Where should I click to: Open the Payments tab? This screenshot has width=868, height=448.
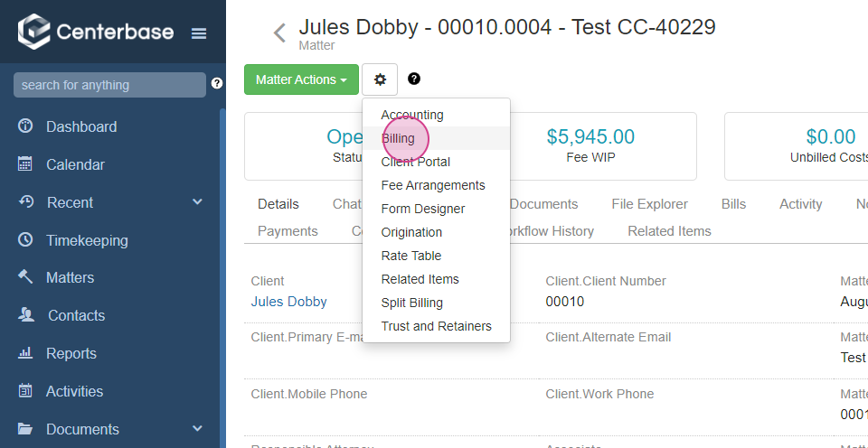click(288, 230)
